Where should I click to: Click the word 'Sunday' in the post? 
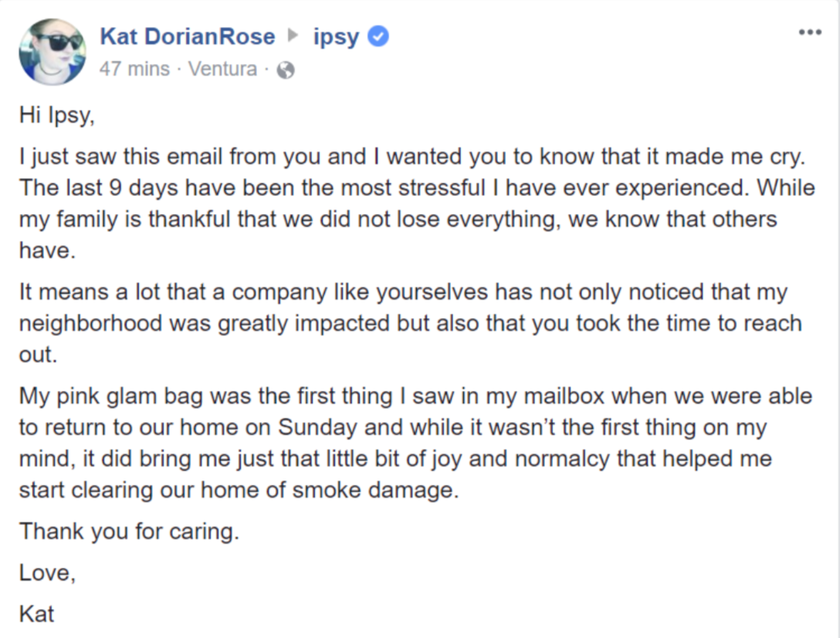pos(317,428)
